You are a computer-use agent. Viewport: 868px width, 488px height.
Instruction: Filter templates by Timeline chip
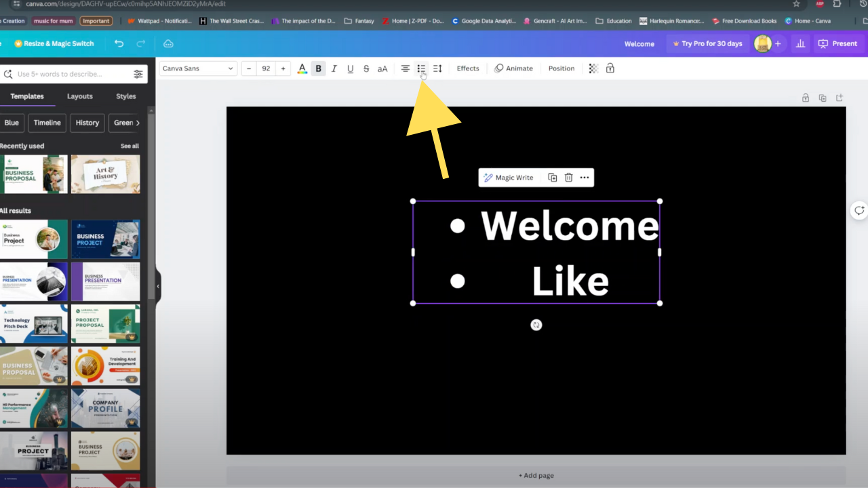(x=47, y=123)
